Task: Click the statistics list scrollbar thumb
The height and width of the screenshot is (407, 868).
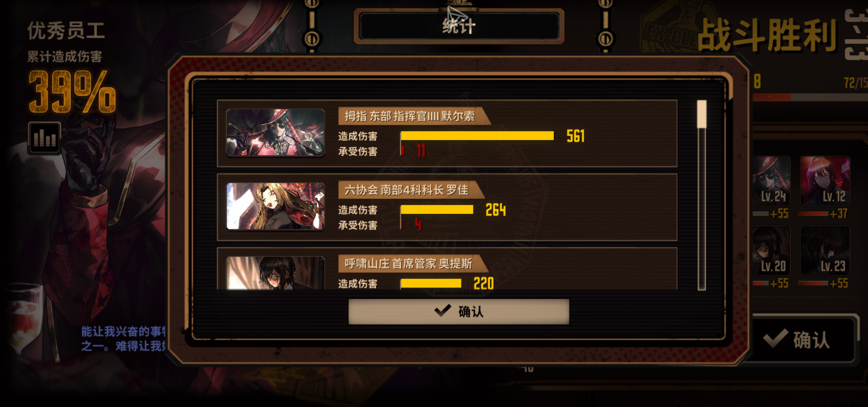Action: pos(702,114)
